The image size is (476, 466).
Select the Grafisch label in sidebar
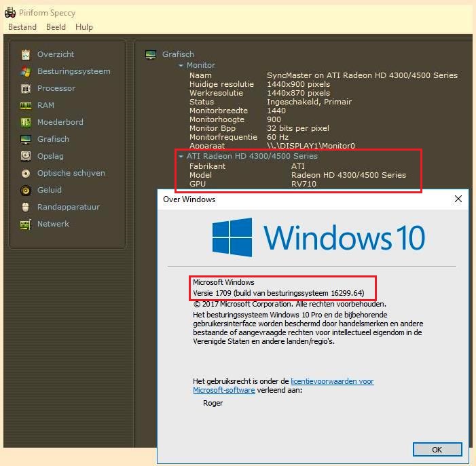[53, 139]
